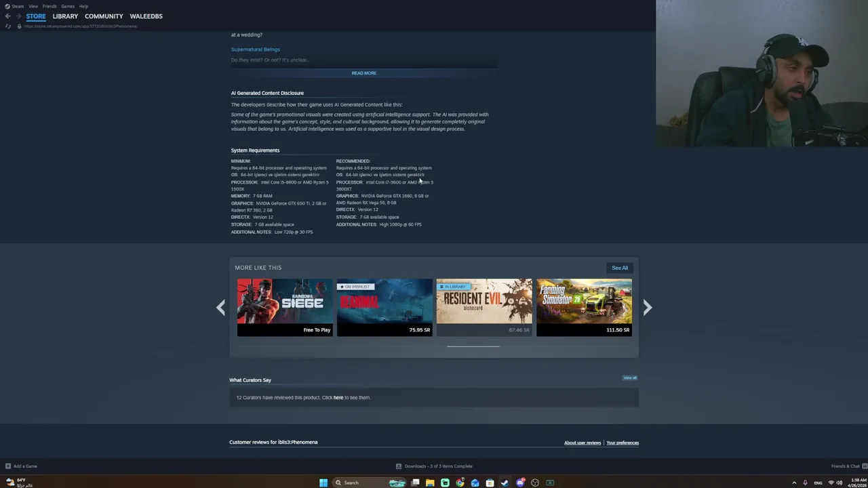
Task: Click the 'MINIMUM:' requirements label
Action: 241,161
